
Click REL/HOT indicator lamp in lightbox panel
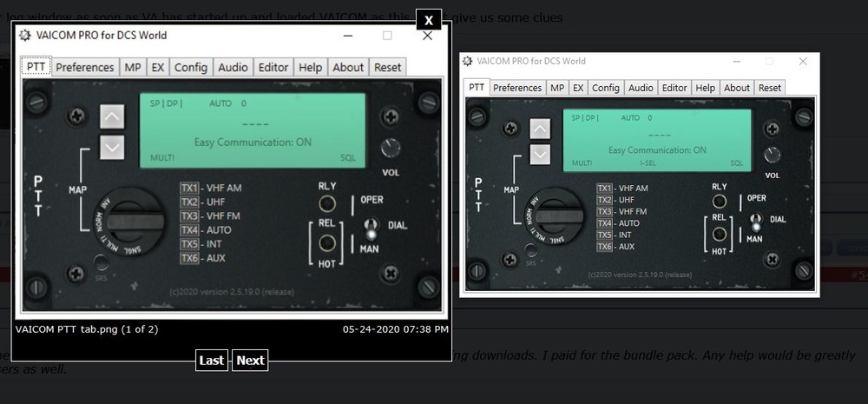[x=327, y=242]
